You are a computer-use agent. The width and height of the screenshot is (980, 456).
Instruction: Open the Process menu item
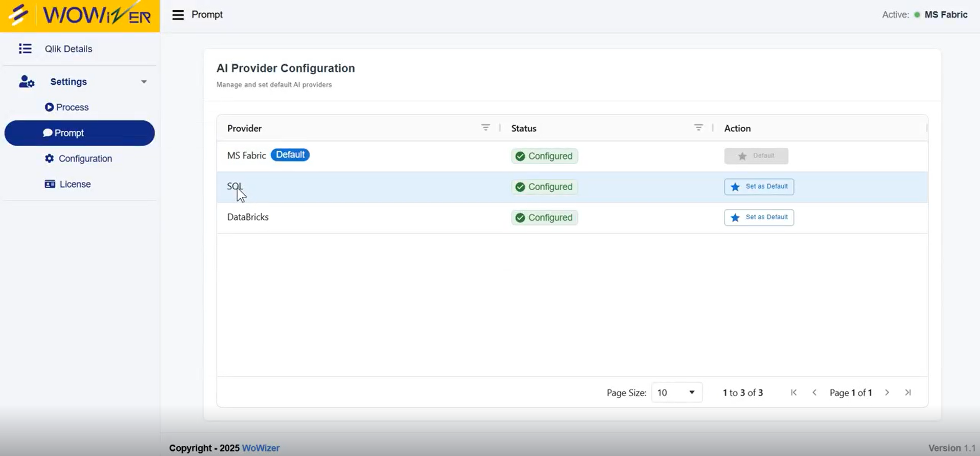click(x=67, y=107)
